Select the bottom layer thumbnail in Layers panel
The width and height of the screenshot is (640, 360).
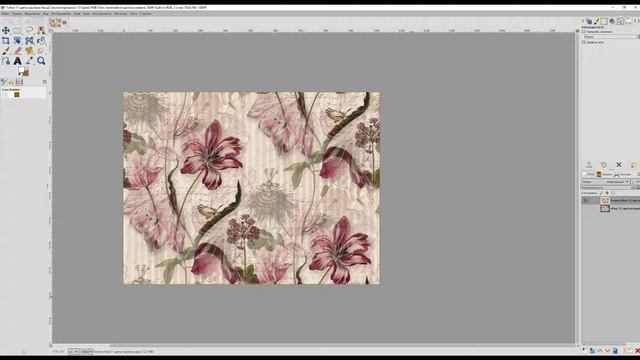tap(605, 208)
